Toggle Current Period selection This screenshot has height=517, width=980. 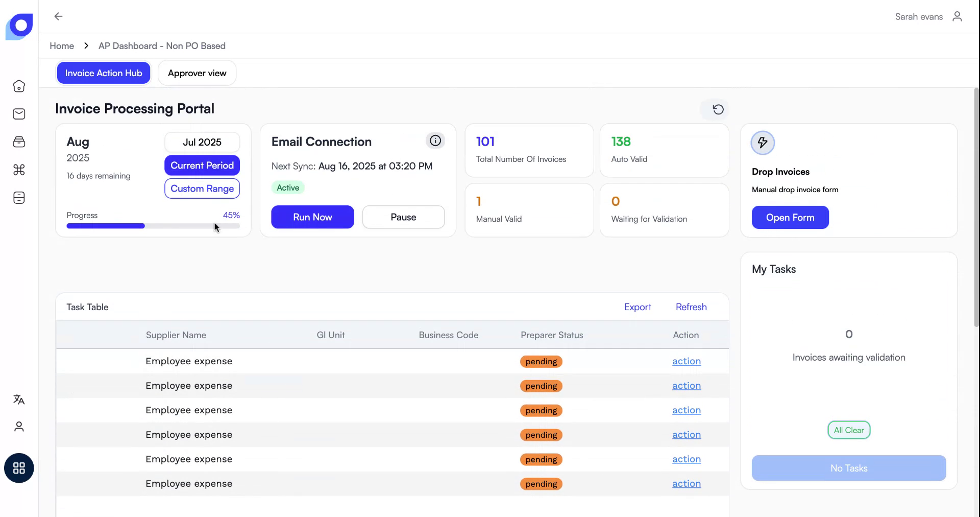coord(202,165)
